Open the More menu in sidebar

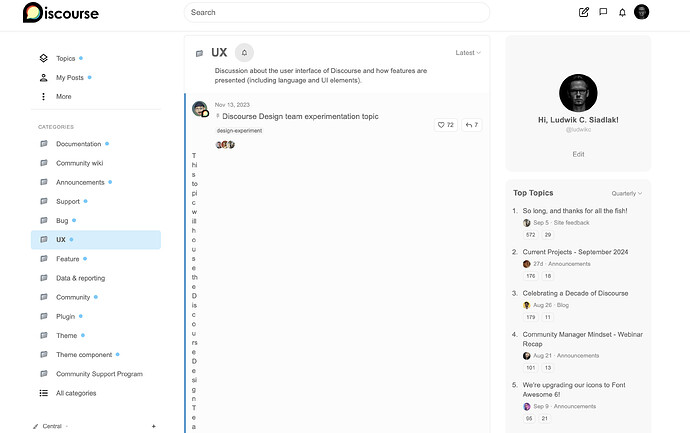pyautogui.click(x=63, y=96)
